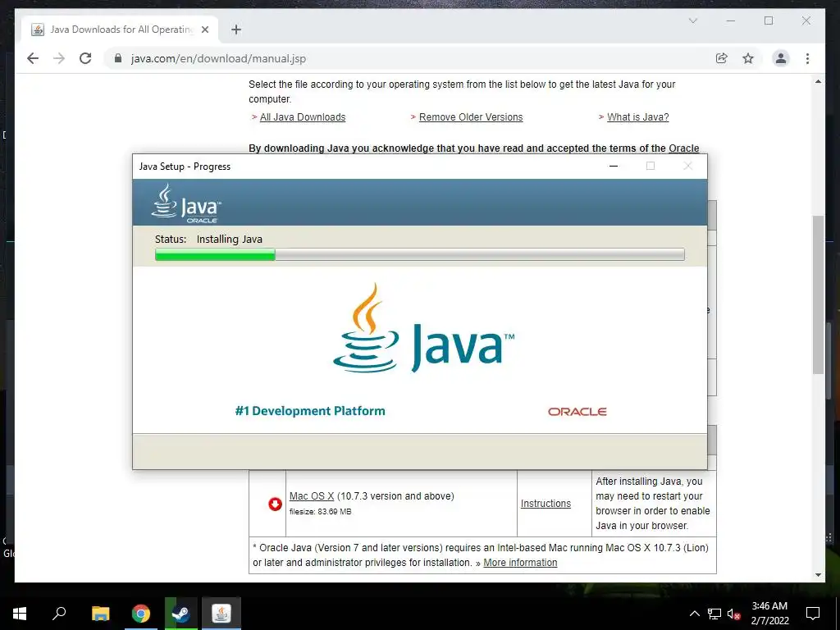
Task: Open the What is Java? link
Action: pyautogui.click(x=637, y=116)
